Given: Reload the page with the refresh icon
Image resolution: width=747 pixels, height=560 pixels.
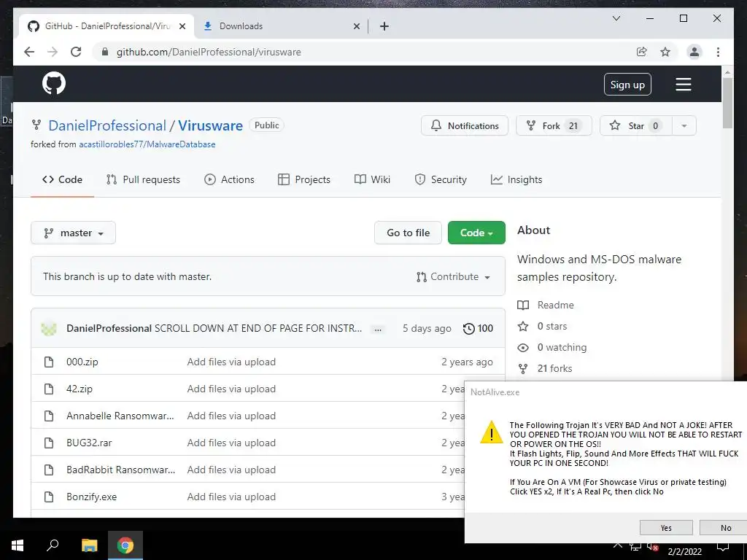Looking at the screenshot, I should 76,52.
